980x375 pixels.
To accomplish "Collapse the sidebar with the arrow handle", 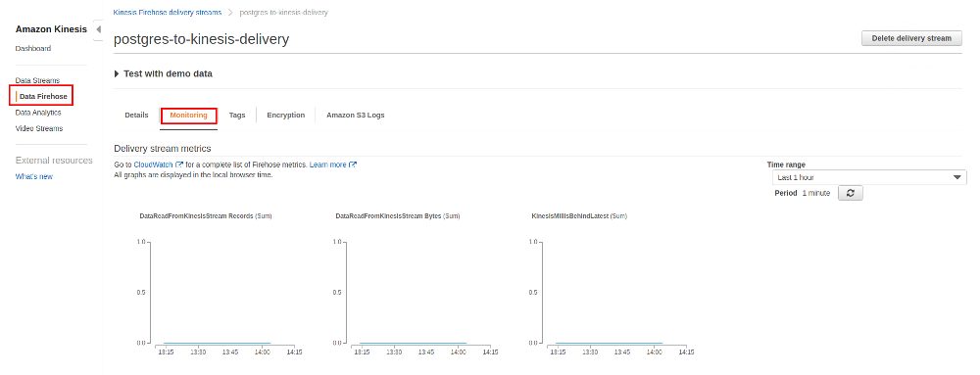I will point(98,30).
